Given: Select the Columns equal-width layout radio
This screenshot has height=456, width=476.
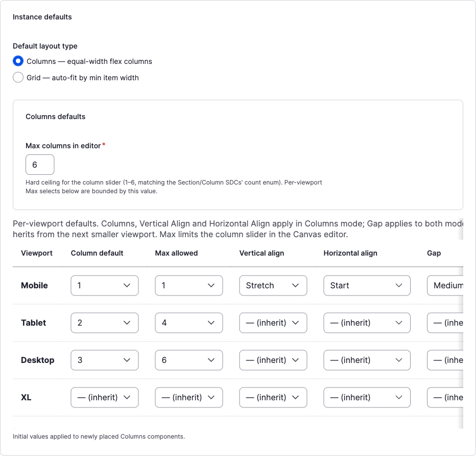Looking at the screenshot, I should (18, 61).
